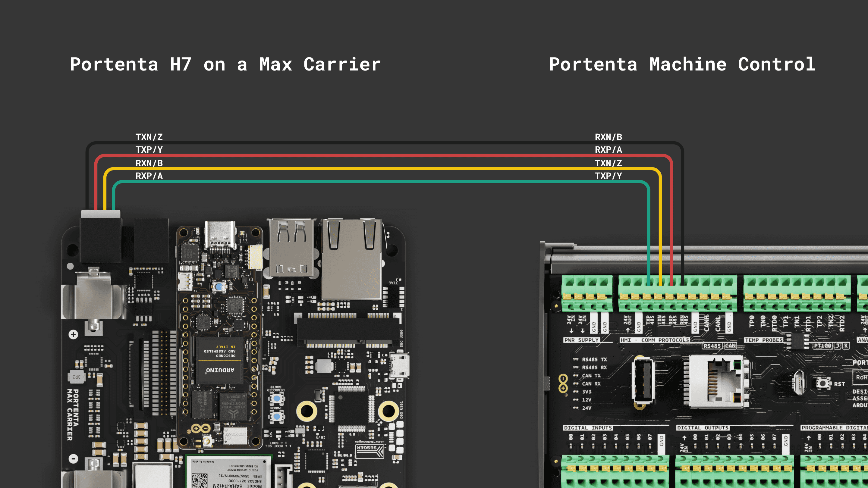Click the right TXP/Y wire label

(x=608, y=176)
